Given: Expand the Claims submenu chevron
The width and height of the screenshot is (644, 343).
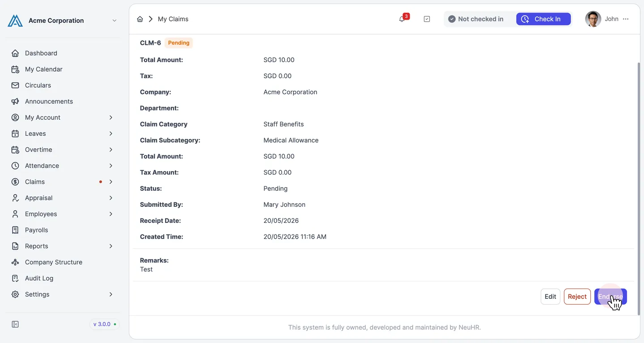Looking at the screenshot, I should click(111, 182).
